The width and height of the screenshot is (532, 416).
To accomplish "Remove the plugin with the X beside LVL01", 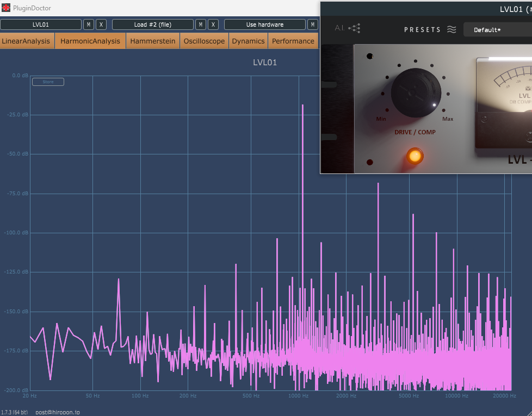I will [101, 24].
